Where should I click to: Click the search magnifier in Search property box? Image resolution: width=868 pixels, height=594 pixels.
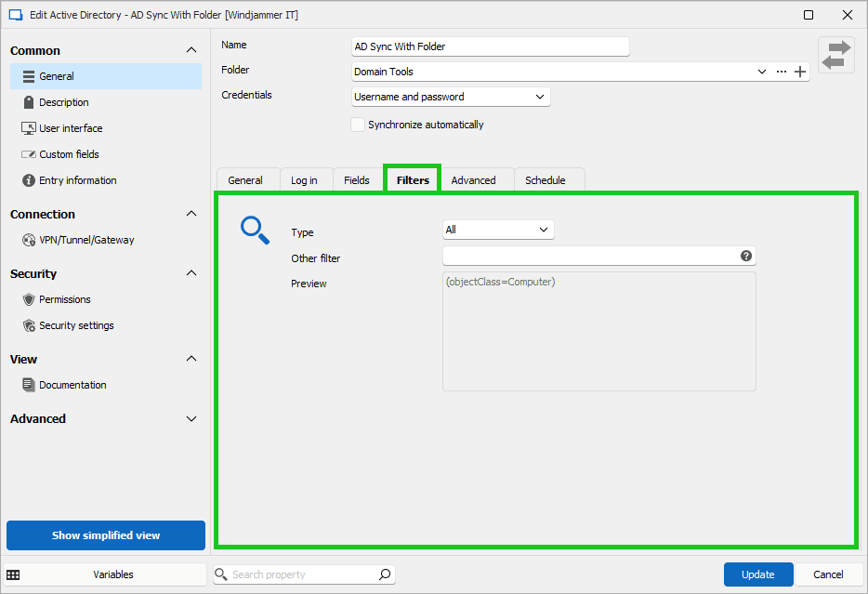pyautogui.click(x=385, y=574)
